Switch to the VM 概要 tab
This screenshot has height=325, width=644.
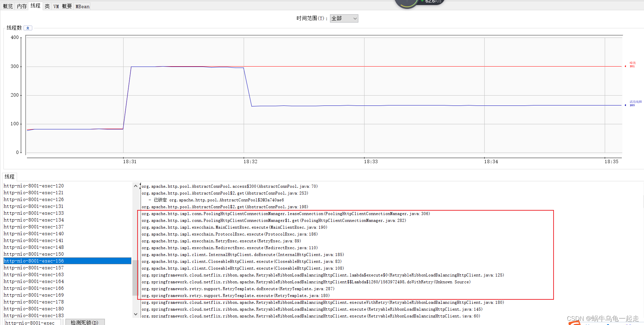point(62,6)
